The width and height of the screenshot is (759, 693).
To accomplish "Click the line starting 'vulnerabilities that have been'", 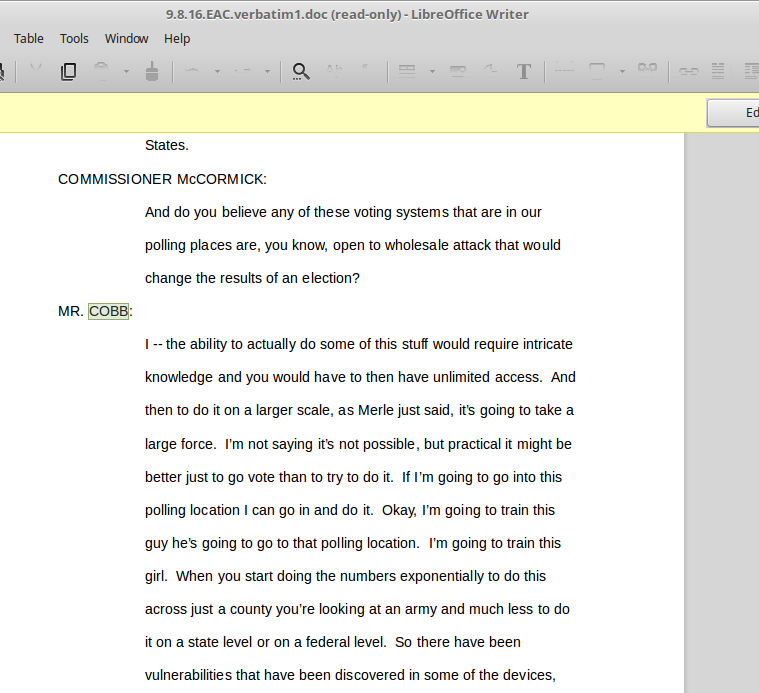I will [350, 675].
